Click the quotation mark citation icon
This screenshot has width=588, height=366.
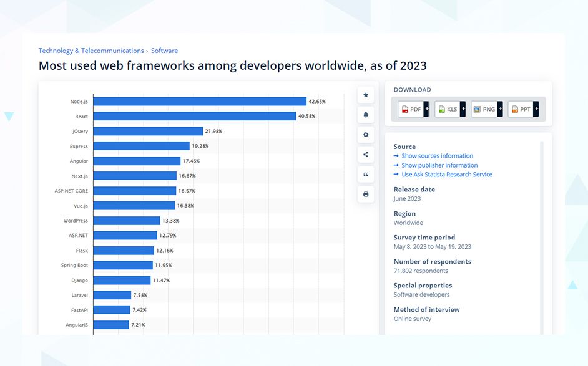pos(366,175)
